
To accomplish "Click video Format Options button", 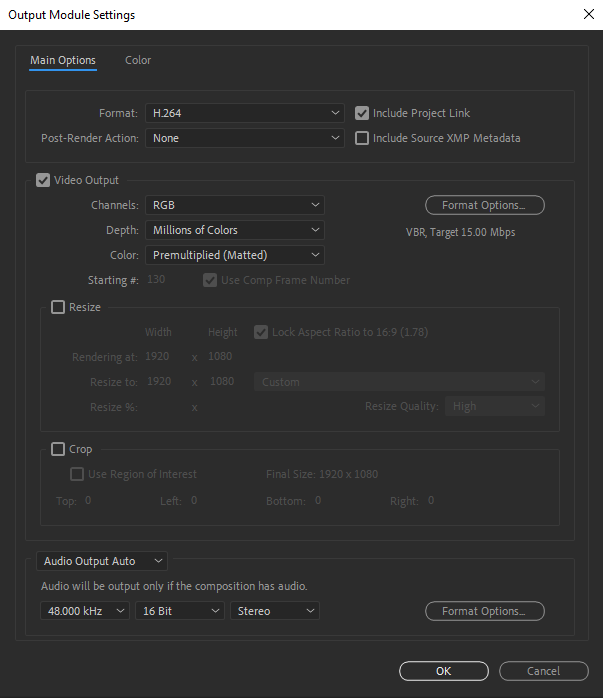I will click(x=485, y=205).
